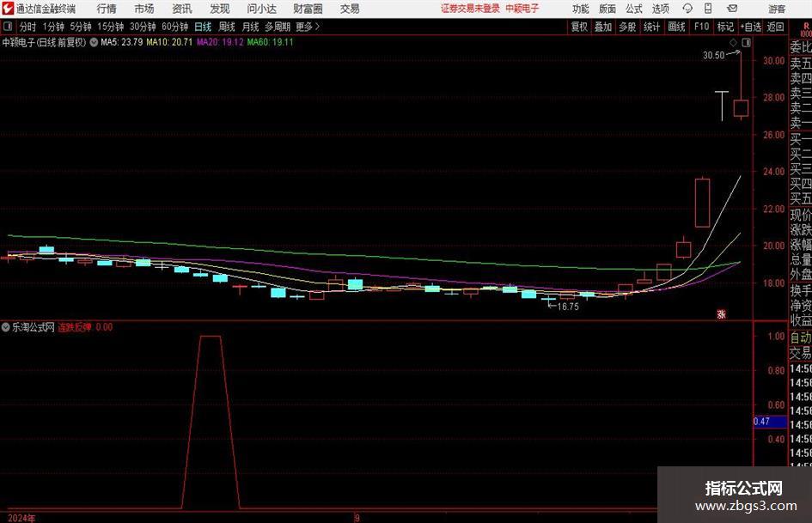Screen dimensions: 812x523
Task: Open the 行情 menu
Action: pyautogui.click(x=107, y=9)
